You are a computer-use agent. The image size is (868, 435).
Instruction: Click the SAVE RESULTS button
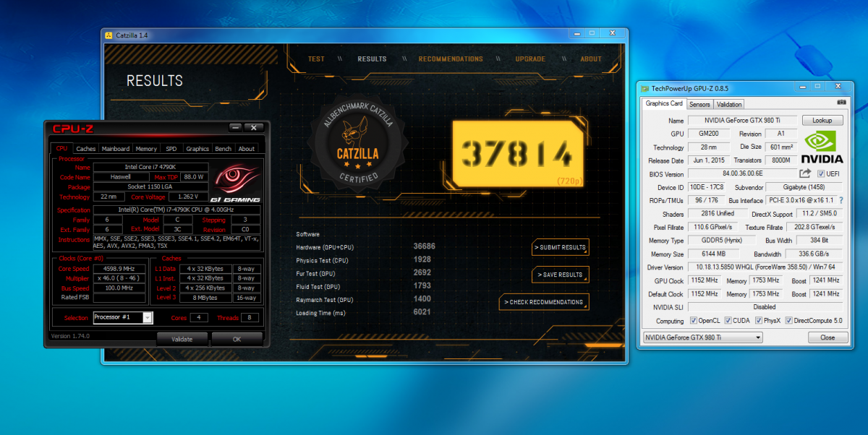point(561,275)
